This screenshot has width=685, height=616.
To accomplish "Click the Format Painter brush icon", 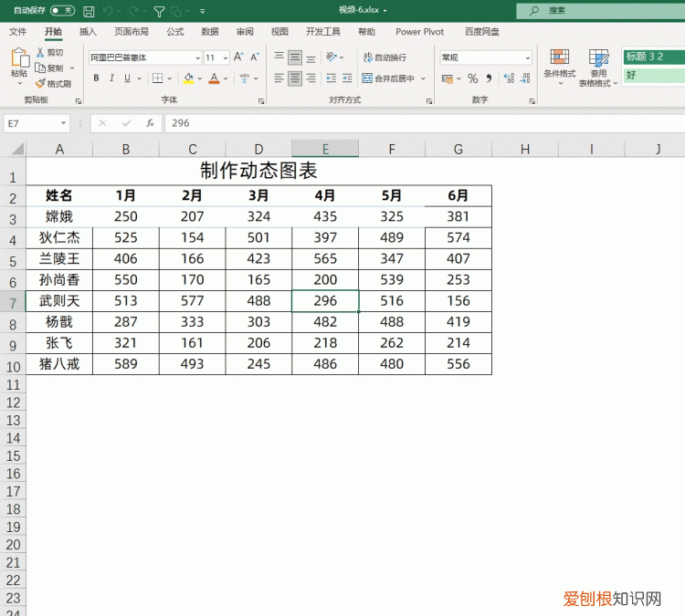I will click(x=40, y=83).
